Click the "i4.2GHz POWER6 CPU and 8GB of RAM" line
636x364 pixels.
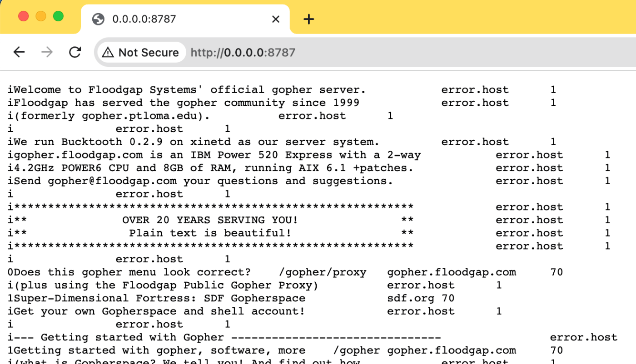(210, 168)
